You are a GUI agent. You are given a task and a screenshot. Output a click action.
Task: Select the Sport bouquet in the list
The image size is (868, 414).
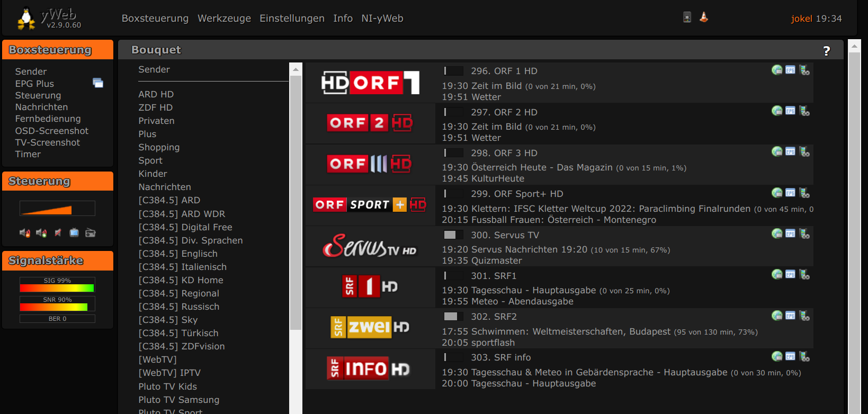point(150,160)
